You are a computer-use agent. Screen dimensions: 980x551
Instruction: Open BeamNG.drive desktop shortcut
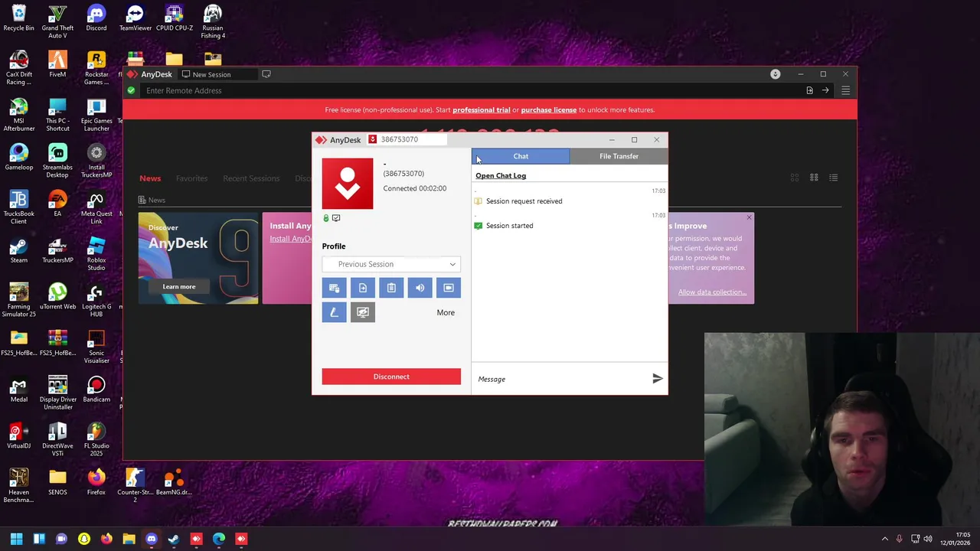174,482
